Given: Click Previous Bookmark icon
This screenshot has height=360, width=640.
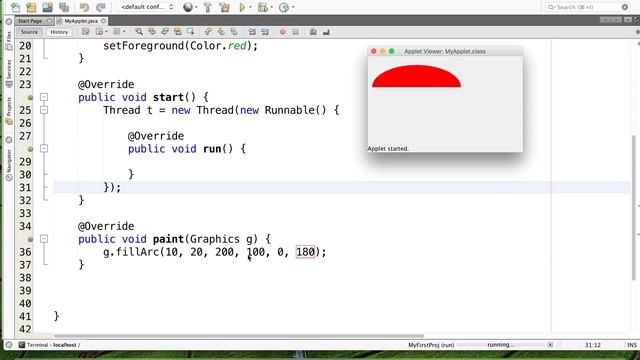Looking at the screenshot, I should click(208, 31).
